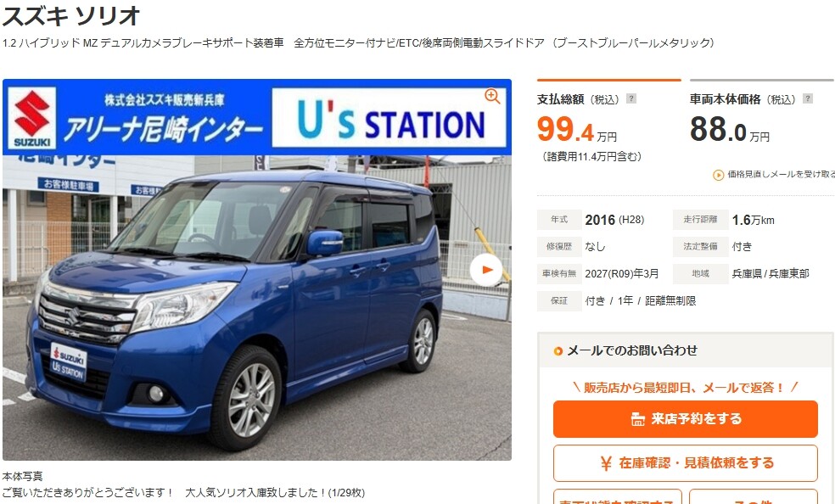Open the help icon next to 支払総額
835x504 pixels.
point(631,98)
